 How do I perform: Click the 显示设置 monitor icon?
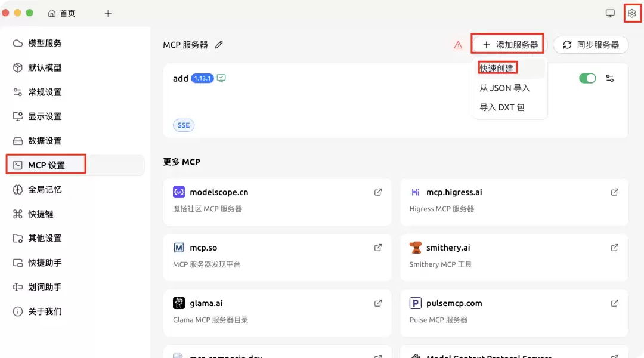[18, 116]
